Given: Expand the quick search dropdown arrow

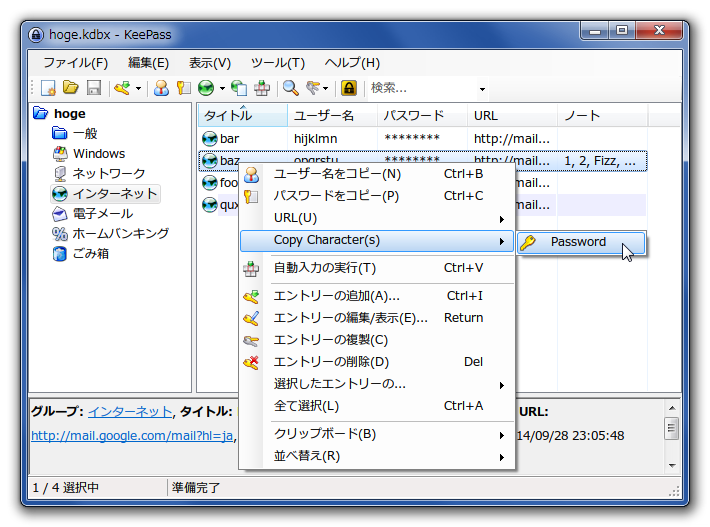Looking at the screenshot, I should pos(482,89).
